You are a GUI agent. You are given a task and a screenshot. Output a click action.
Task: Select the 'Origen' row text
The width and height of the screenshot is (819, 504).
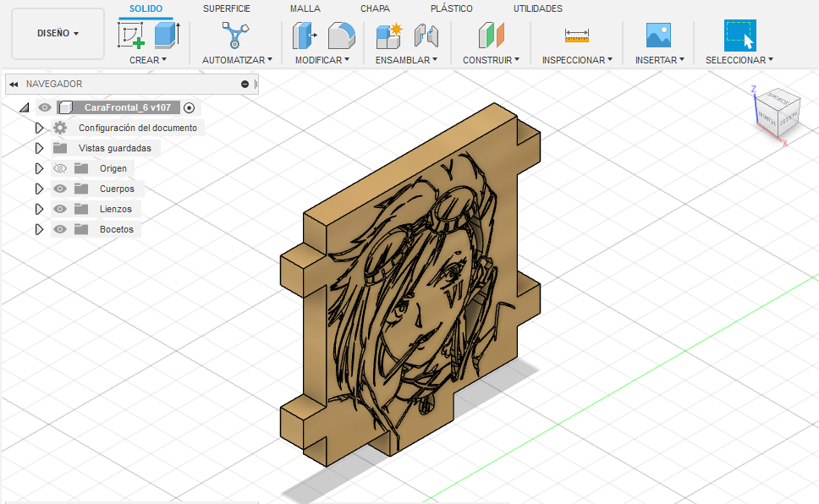(113, 168)
